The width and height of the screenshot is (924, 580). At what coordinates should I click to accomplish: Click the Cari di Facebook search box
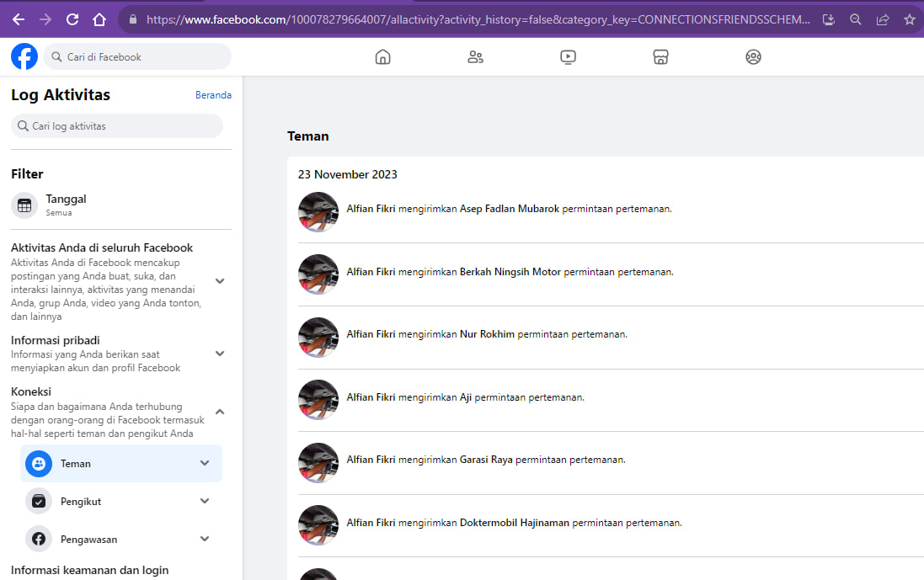137,56
